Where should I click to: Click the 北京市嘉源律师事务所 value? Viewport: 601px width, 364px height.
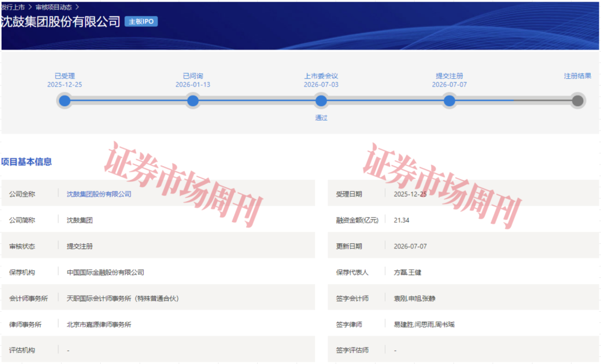(x=99, y=324)
